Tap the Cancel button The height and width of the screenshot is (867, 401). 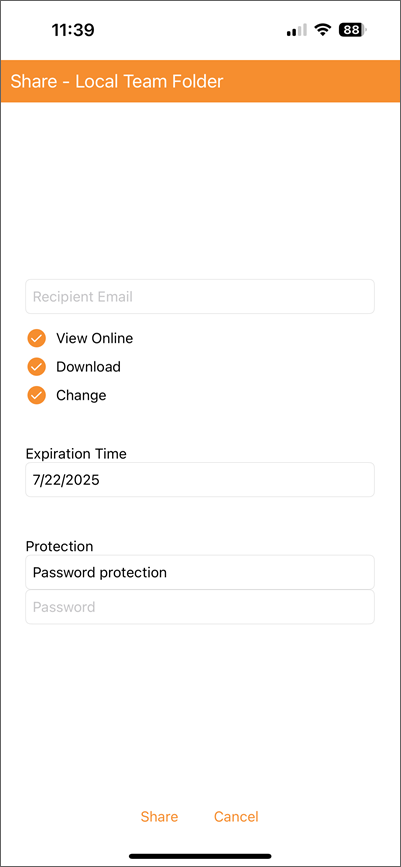tap(236, 817)
